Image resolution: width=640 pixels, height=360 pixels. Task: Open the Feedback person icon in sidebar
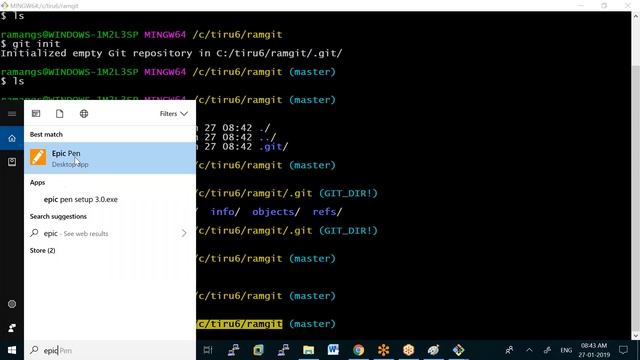coord(12,328)
